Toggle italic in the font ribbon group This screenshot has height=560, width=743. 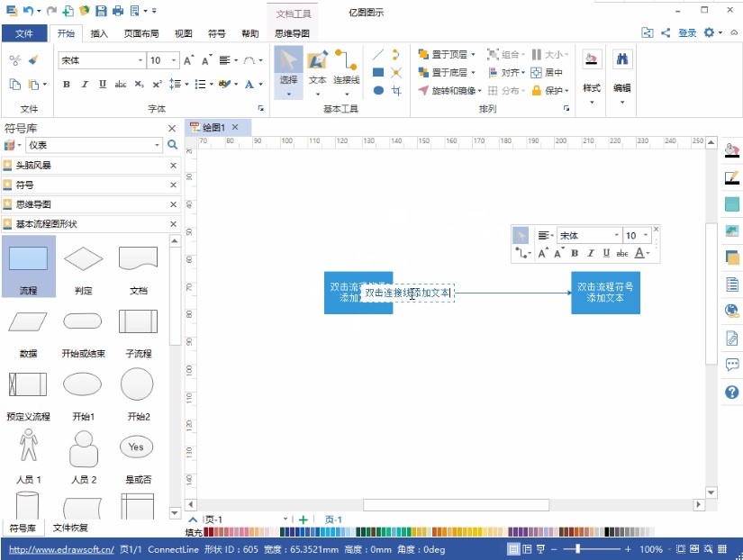(x=85, y=85)
